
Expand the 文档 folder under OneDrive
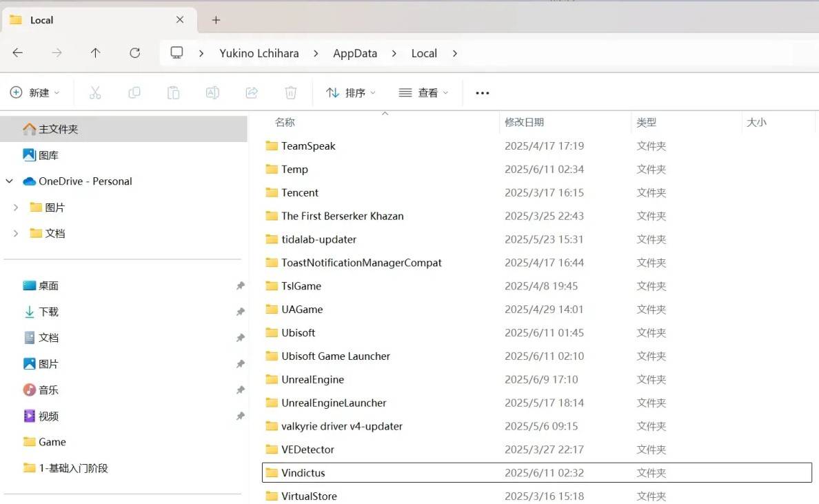click(x=16, y=234)
